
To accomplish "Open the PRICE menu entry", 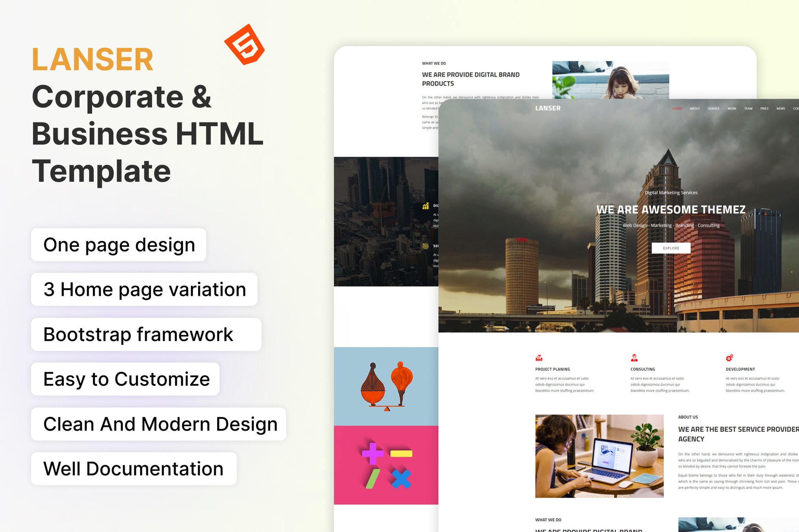I will tap(764, 109).
